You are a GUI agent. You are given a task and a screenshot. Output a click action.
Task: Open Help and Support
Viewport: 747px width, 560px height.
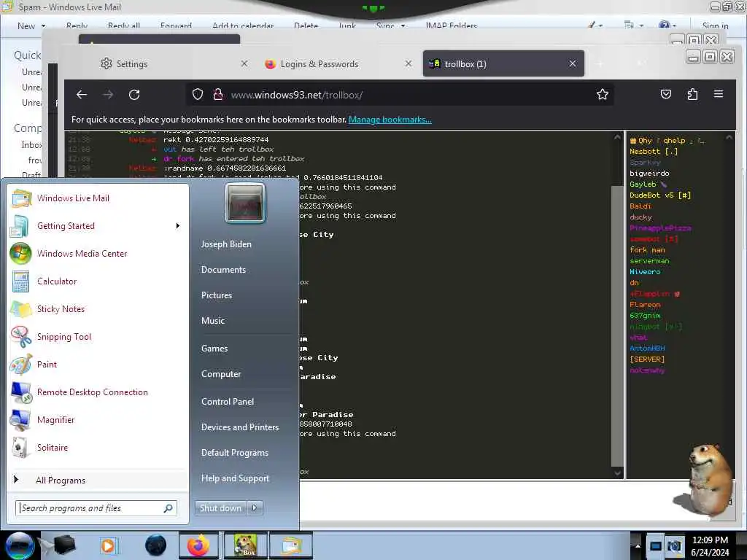(235, 478)
